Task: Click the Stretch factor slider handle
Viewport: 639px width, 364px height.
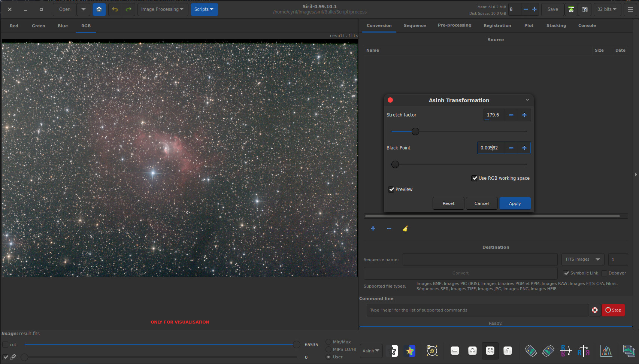Action: (415, 131)
